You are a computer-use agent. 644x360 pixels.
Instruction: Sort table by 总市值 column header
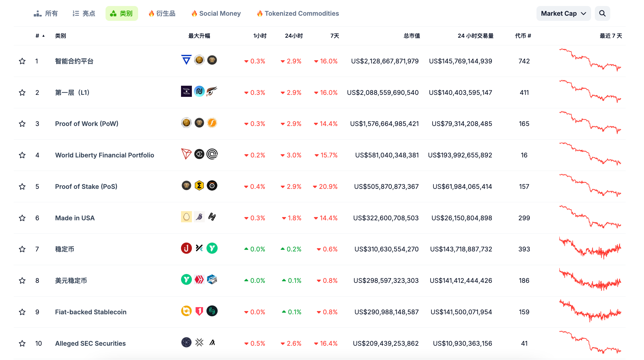pyautogui.click(x=412, y=36)
